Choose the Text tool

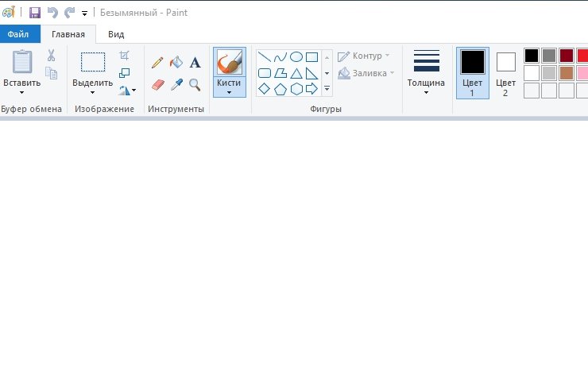pos(195,62)
